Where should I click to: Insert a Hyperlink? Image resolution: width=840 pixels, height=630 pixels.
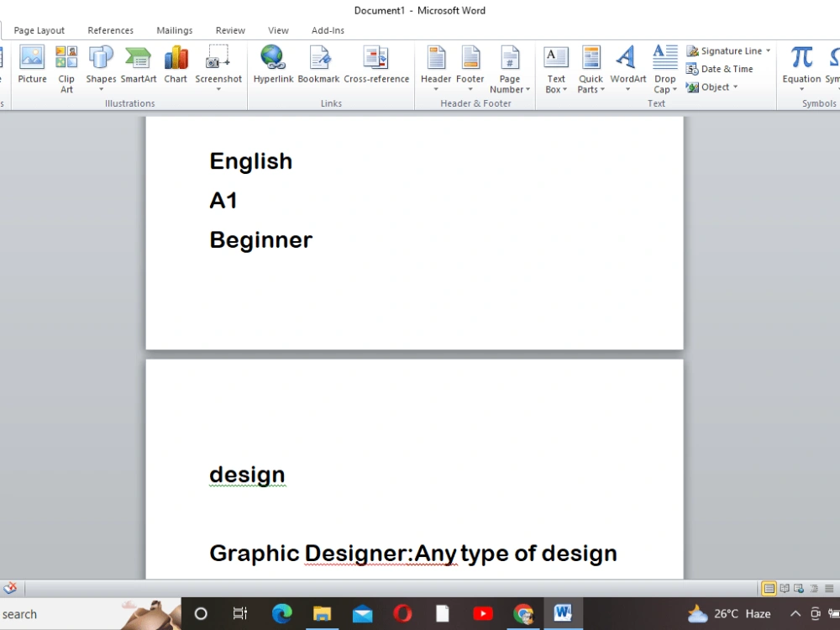tap(273, 65)
